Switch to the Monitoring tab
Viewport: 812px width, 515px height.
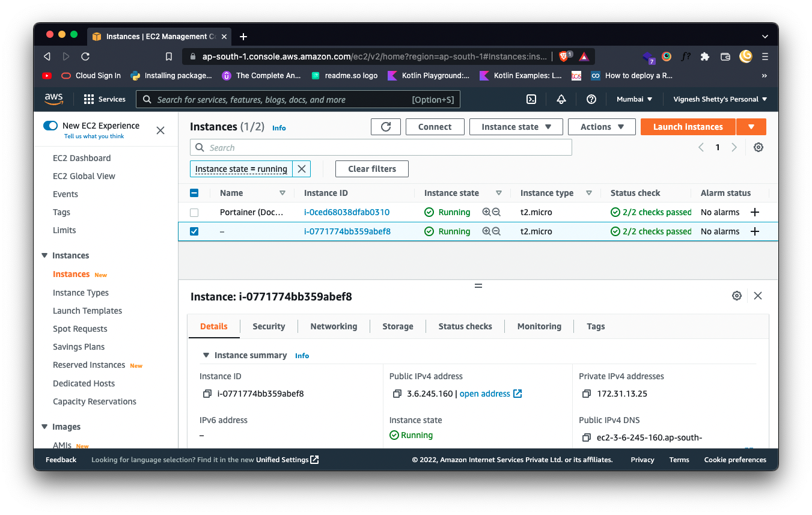[x=539, y=326]
